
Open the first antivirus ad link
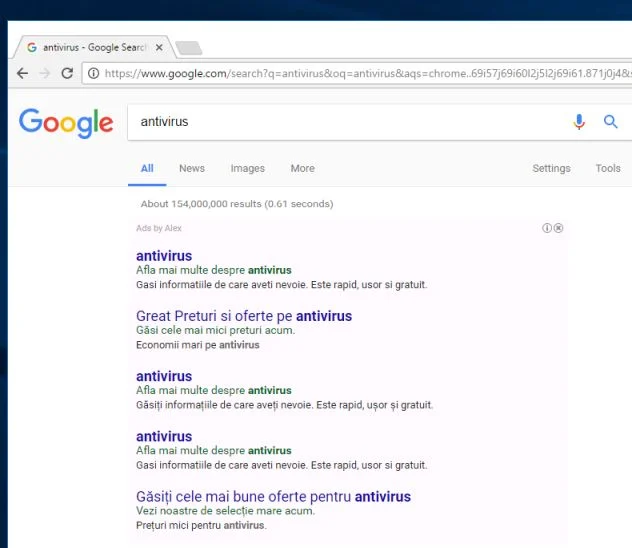[164, 256]
